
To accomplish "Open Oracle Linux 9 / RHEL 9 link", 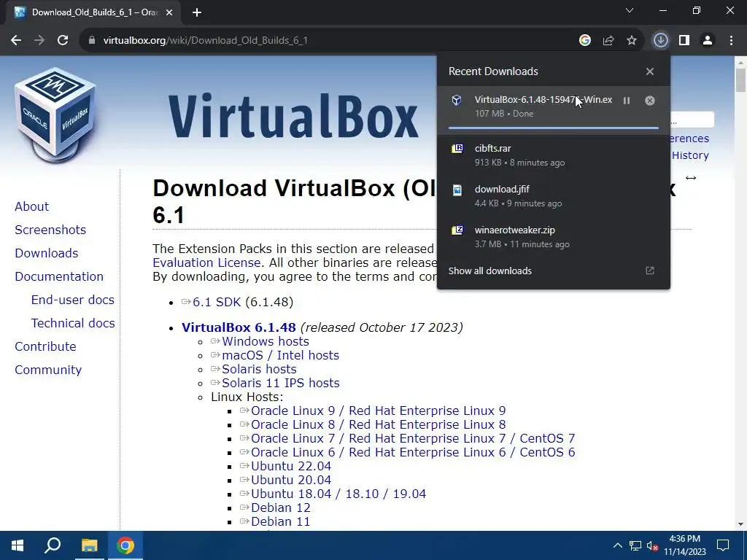I will (379, 411).
